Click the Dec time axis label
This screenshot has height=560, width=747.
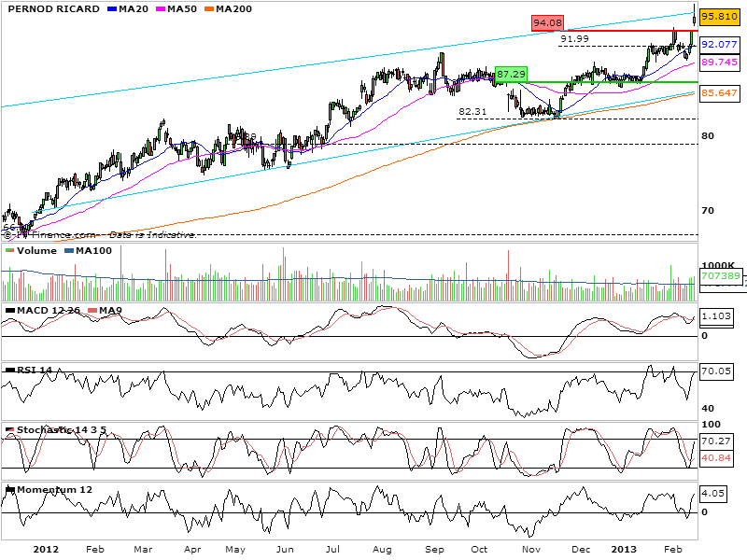coord(581,550)
